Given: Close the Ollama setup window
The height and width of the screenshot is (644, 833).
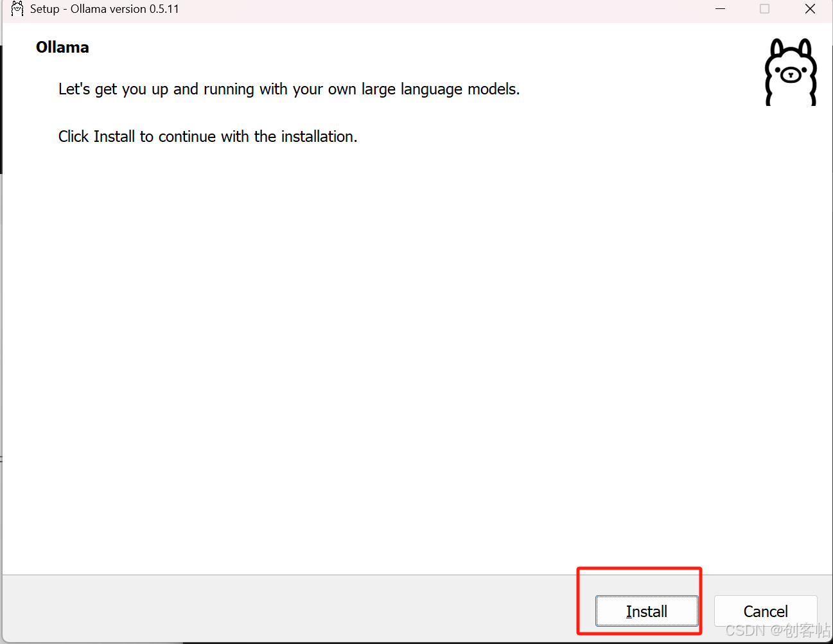Looking at the screenshot, I should point(810,9).
